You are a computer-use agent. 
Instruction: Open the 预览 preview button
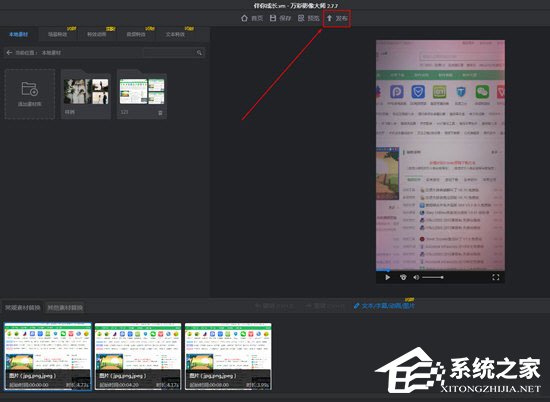[309, 18]
